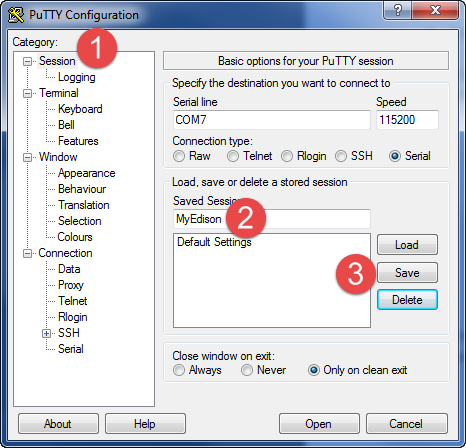
Task: Set close window on exit to Never
Action: tap(247, 370)
